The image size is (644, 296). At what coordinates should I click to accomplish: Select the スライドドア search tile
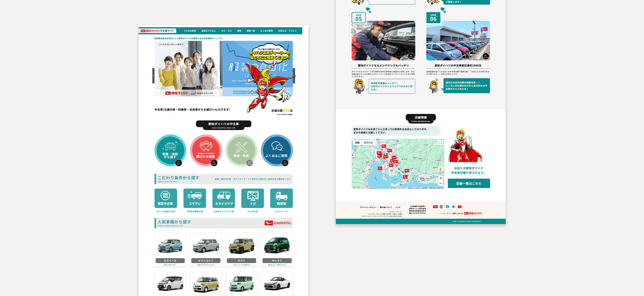223,198
